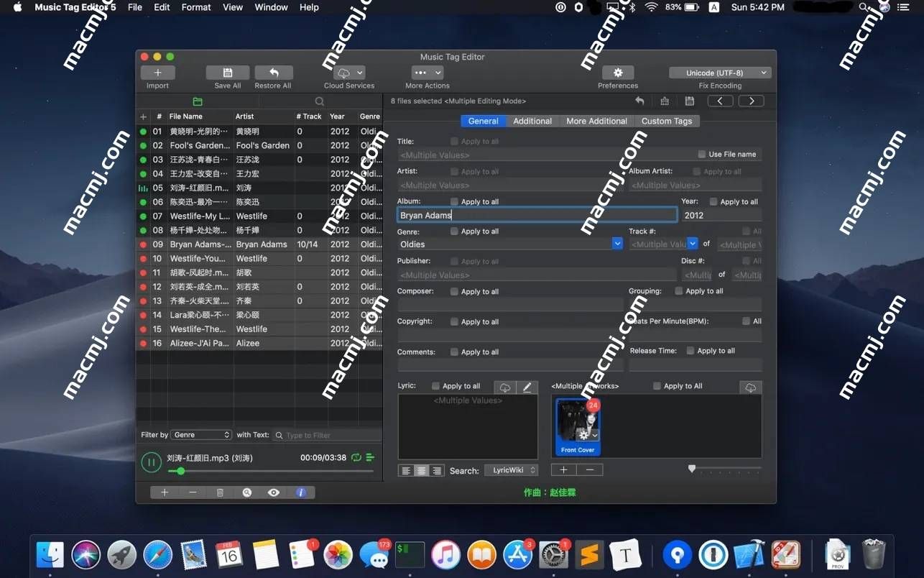The image size is (924, 578).
Task: Toggle the green repeat icon
Action: coord(356,457)
